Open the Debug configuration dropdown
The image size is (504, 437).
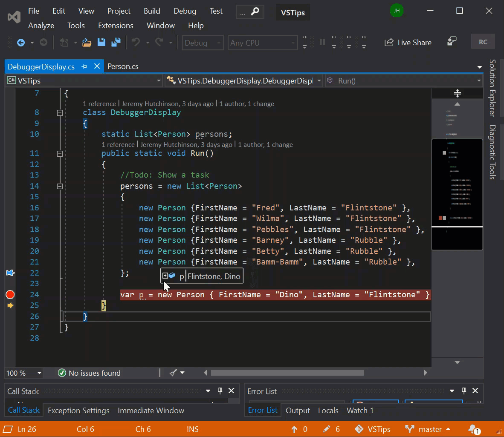click(x=203, y=43)
